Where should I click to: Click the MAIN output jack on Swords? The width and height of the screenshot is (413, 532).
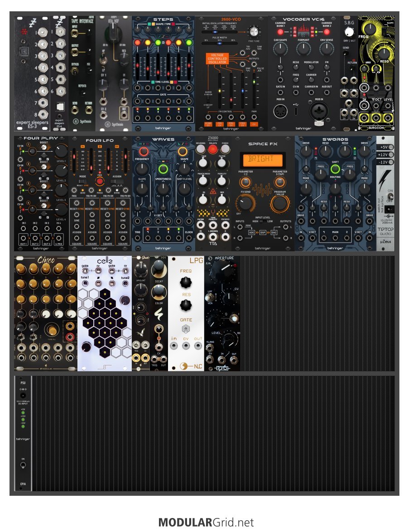(x=335, y=238)
